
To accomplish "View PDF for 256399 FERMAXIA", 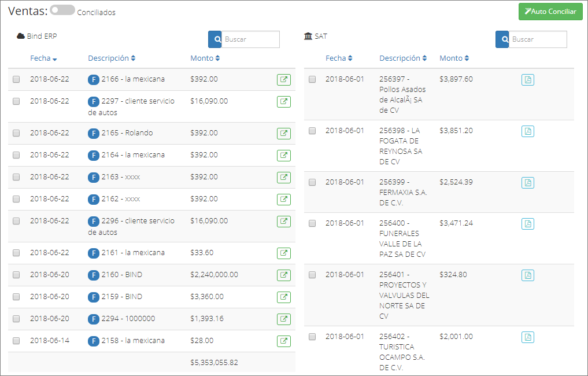I will pos(528,182).
